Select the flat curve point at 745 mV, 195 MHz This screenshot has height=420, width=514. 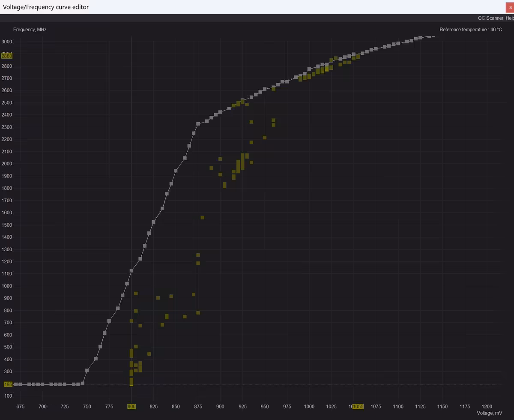(x=83, y=384)
